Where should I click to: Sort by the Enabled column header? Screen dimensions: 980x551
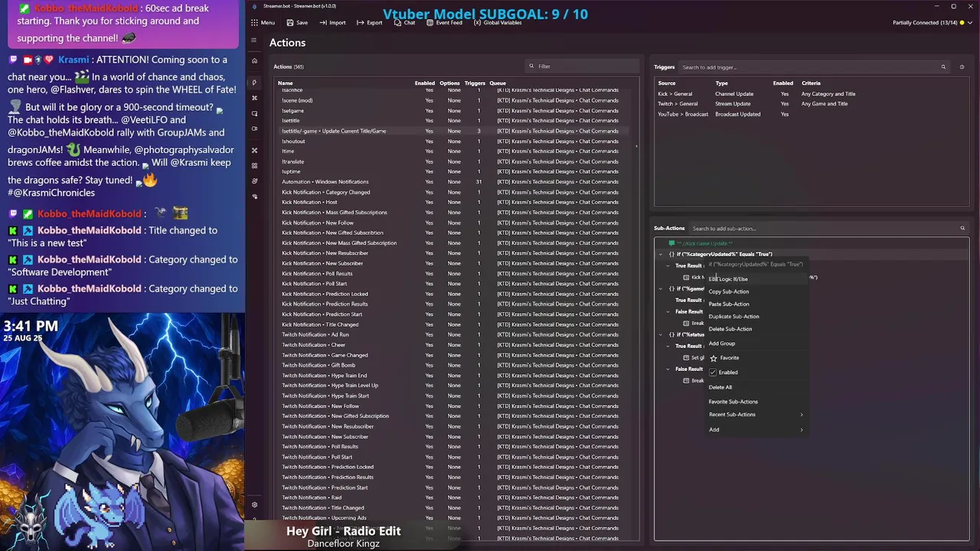coord(425,83)
